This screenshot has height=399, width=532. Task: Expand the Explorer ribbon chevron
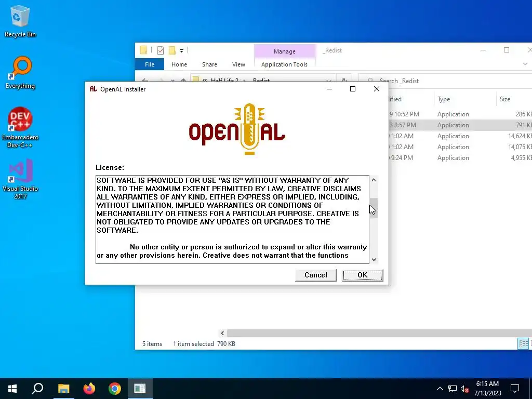[525, 64]
